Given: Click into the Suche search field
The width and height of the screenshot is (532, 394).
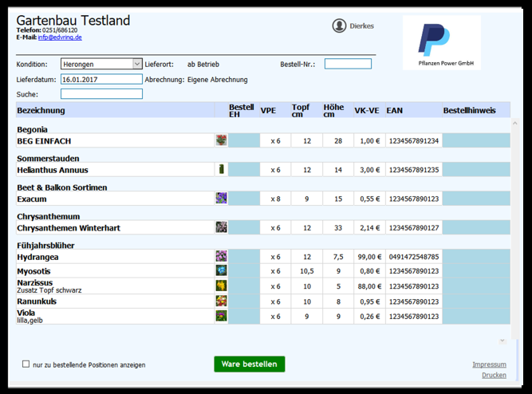Looking at the screenshot, I should [x=90, y=94].
